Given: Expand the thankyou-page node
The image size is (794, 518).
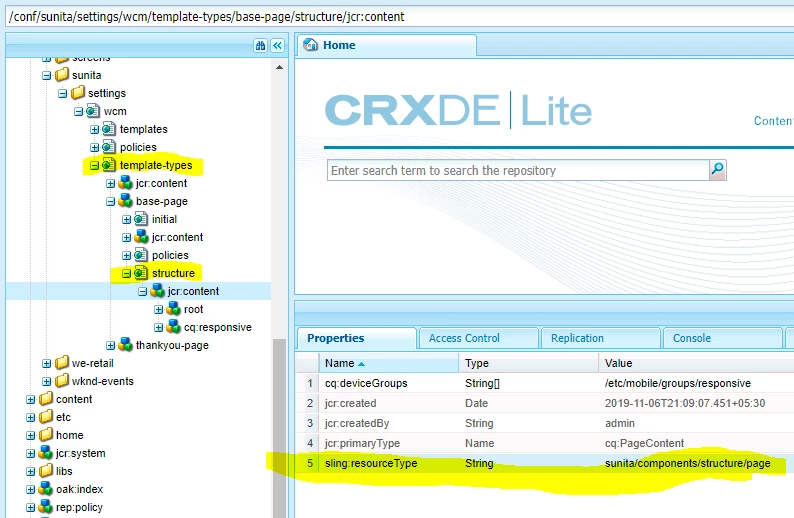Looking at the screenshot, I should [110, 345].
